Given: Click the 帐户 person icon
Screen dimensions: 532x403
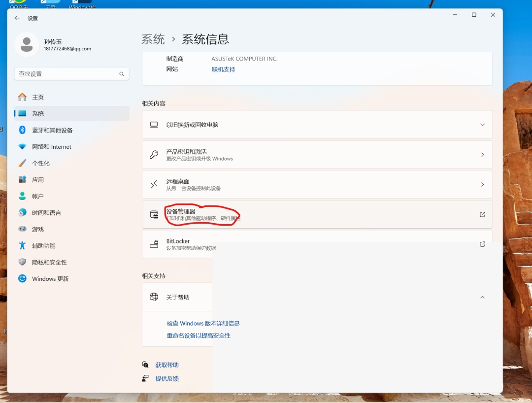Looking at the screenshot, I should coord(22,196).
